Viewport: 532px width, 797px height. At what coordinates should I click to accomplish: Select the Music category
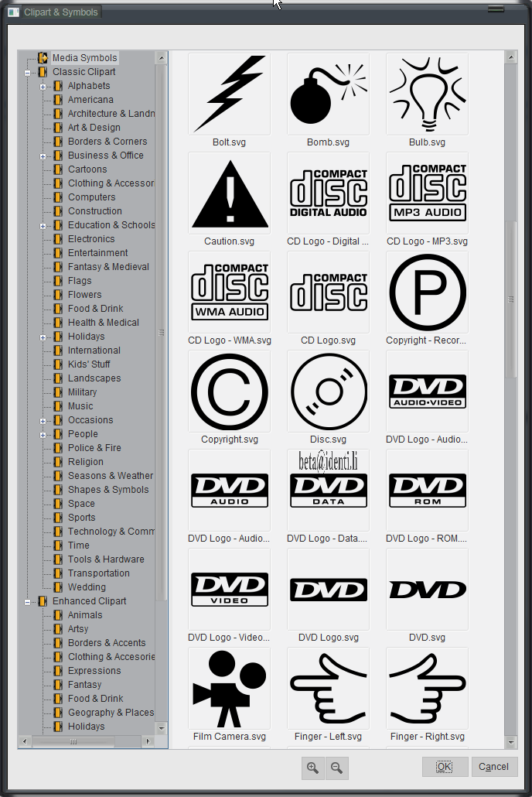[80, 406]
